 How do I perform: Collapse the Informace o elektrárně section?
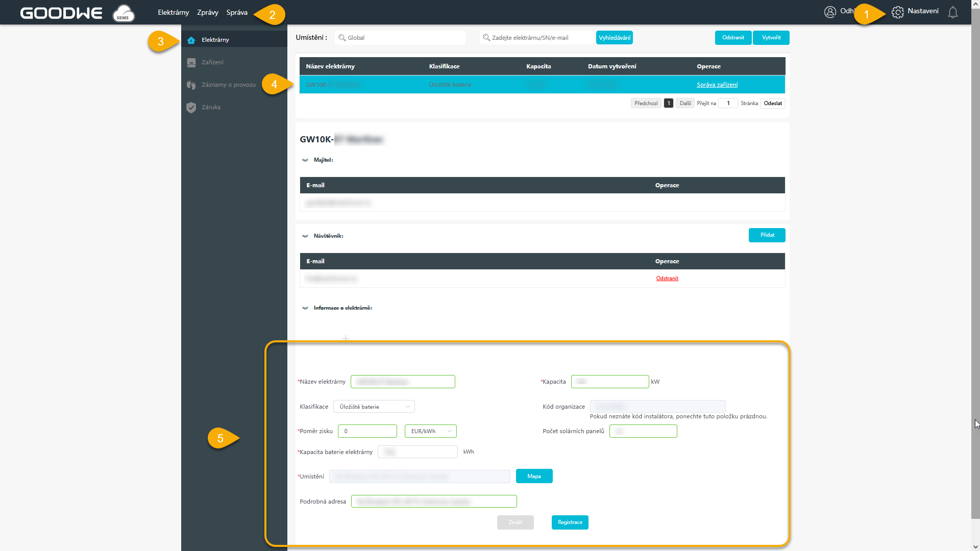click(x=305, y=308)
